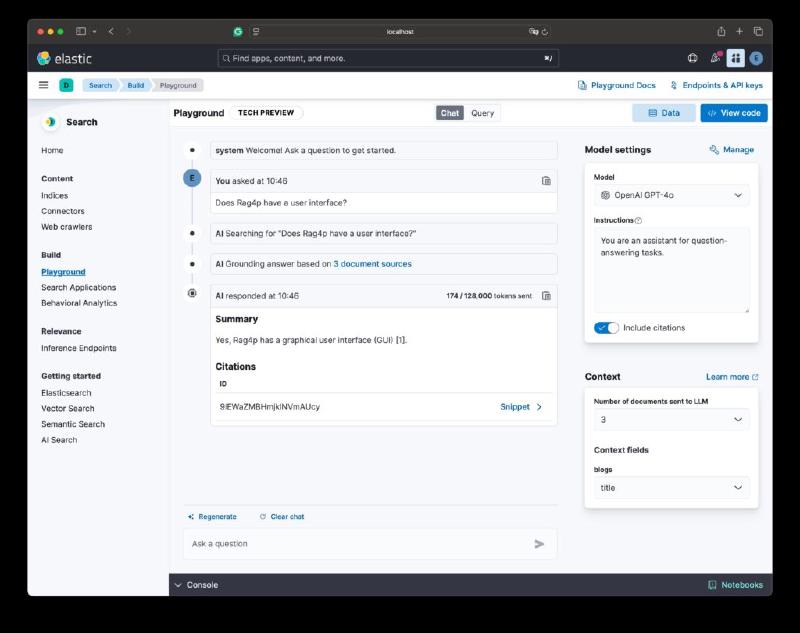Open the user profile avatar in header
This screenshot has height=633, width=800.
pyautogui.click(x=757, y=59)
